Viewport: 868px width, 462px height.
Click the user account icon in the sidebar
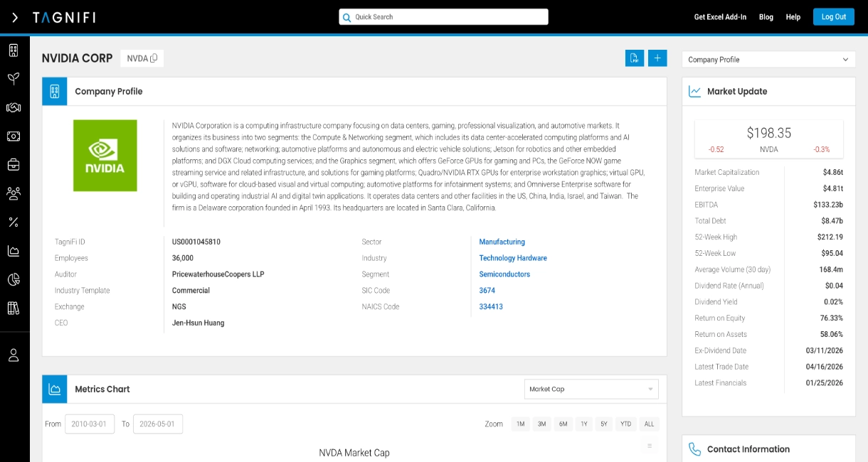(14, 355)
